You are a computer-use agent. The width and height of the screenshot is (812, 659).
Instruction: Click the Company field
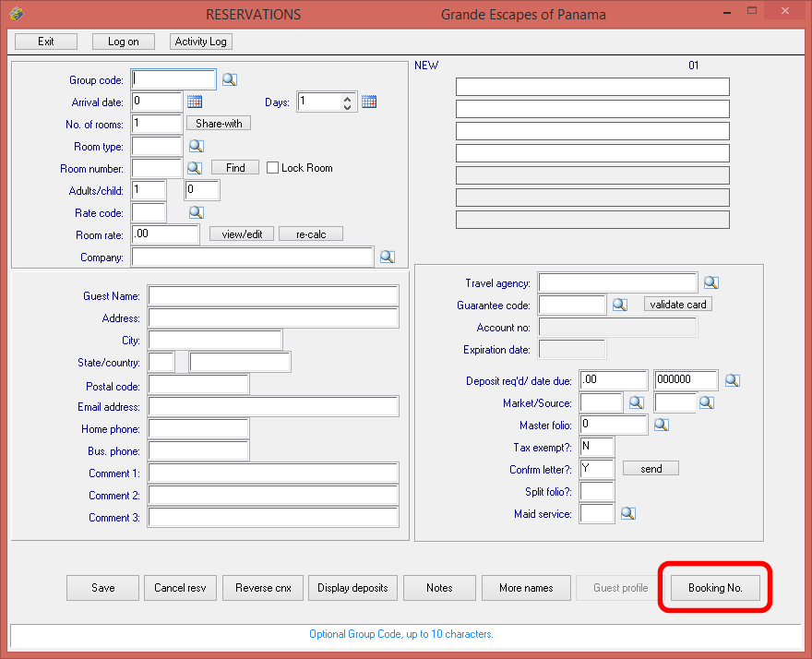pos(253,257)
